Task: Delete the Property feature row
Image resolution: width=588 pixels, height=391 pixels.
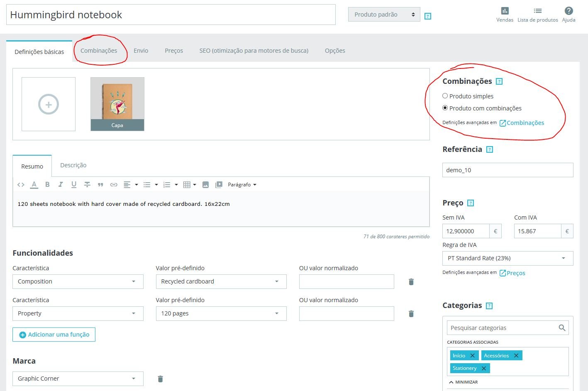Action: (x=411, y=314)
